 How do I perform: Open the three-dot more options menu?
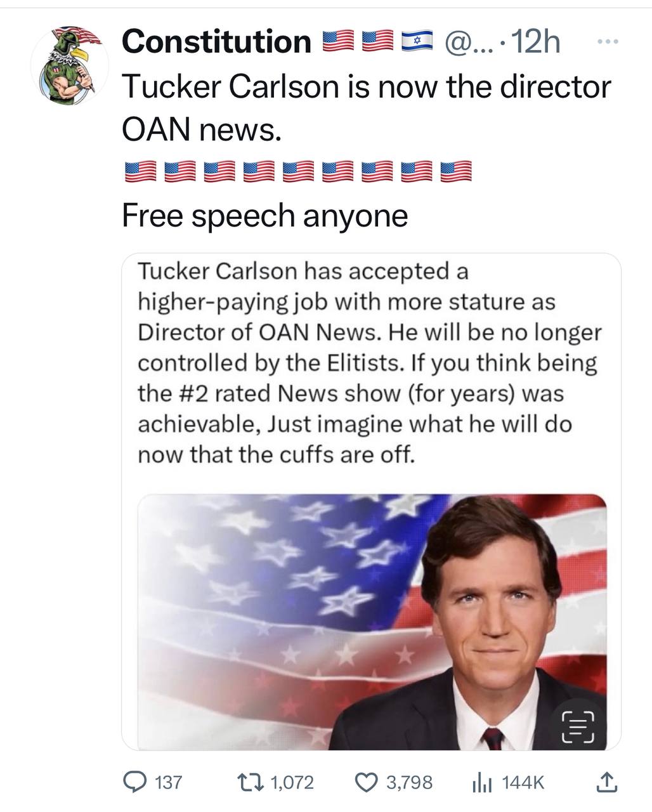coord(606,42)
